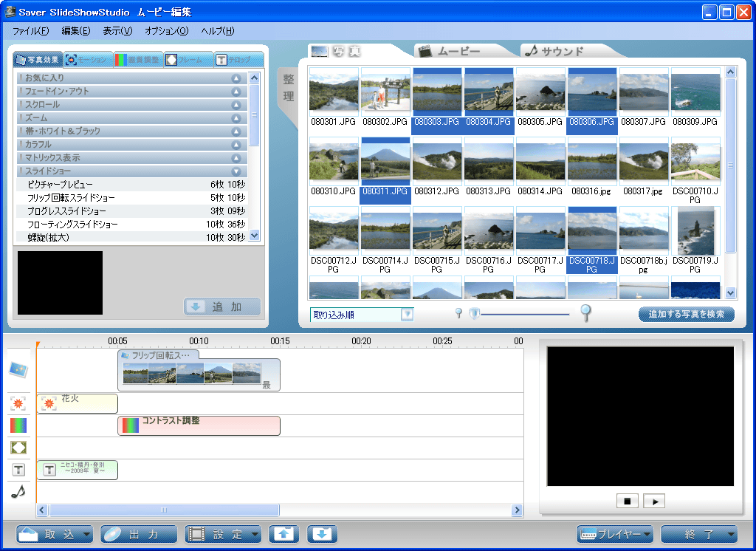Select the ピクチャープレビュー slideshow effect

pyautogui.click(x=132, y=185)
